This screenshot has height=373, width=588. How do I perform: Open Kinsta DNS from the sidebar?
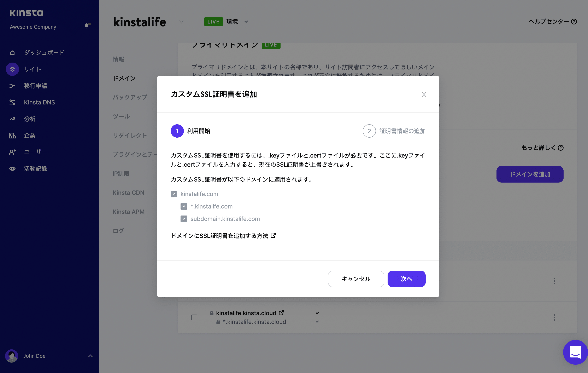tap(12, 102)
